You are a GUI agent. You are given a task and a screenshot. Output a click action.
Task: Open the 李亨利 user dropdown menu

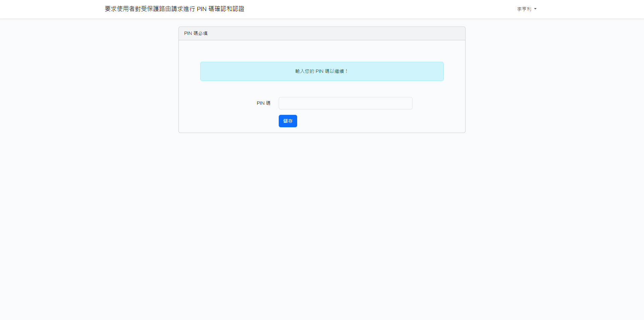tap(527, 9)
